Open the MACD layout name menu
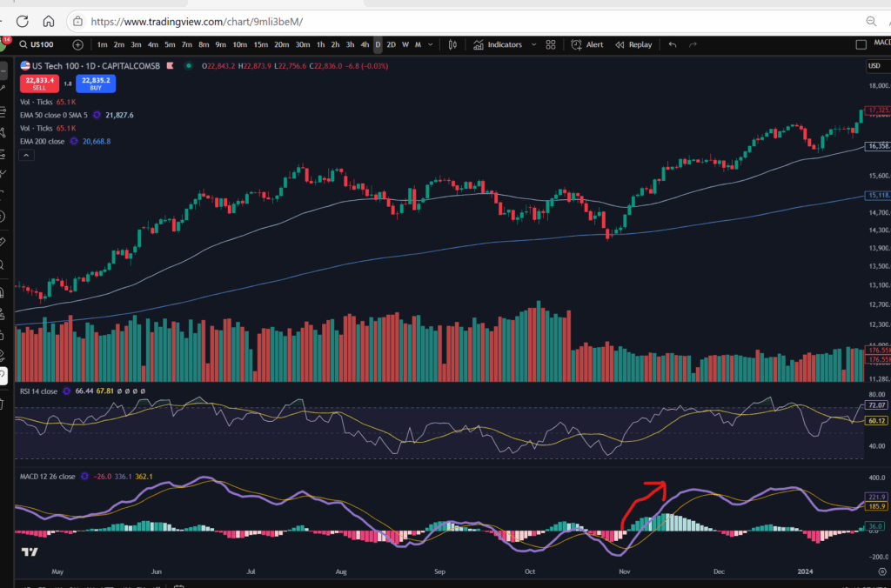Screen dimensions: 891x588 coord(882,43)
